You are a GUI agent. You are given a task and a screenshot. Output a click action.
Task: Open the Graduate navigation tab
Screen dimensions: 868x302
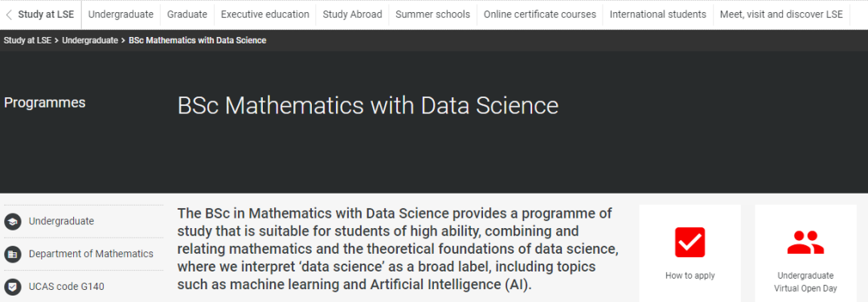click(x=187, y=14)
